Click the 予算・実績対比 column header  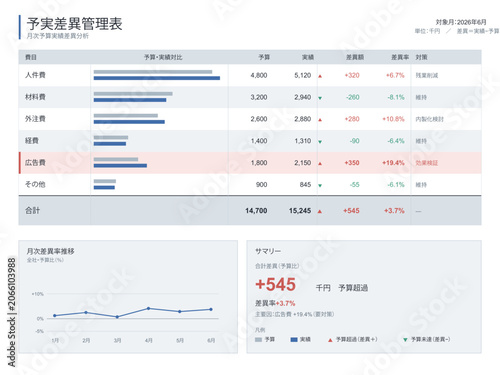click(x=163, y=57)
